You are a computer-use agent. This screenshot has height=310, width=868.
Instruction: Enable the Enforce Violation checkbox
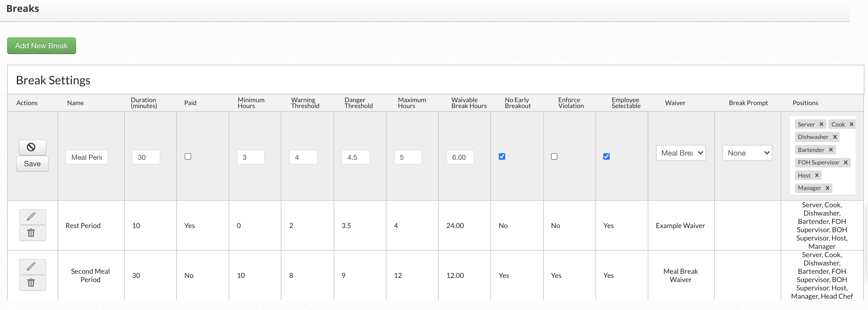pyautogui.click(x=554, y=156)
